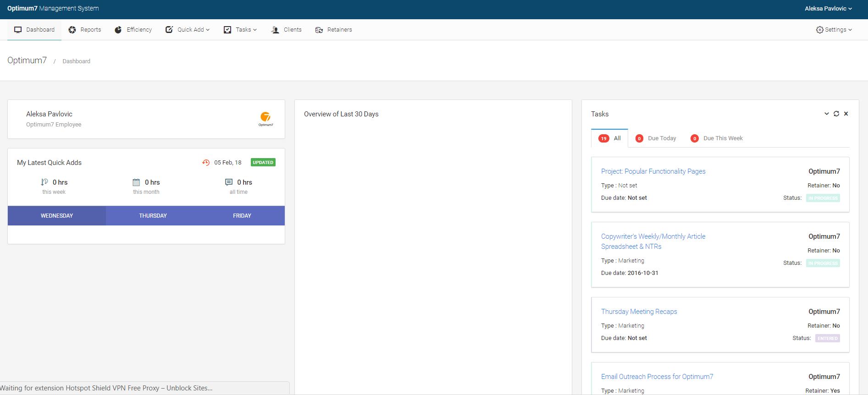The height and width of the screenshot is (395, 868).
Task: Select the WEDNESDAY day tab
Action: tap(57, 215)
